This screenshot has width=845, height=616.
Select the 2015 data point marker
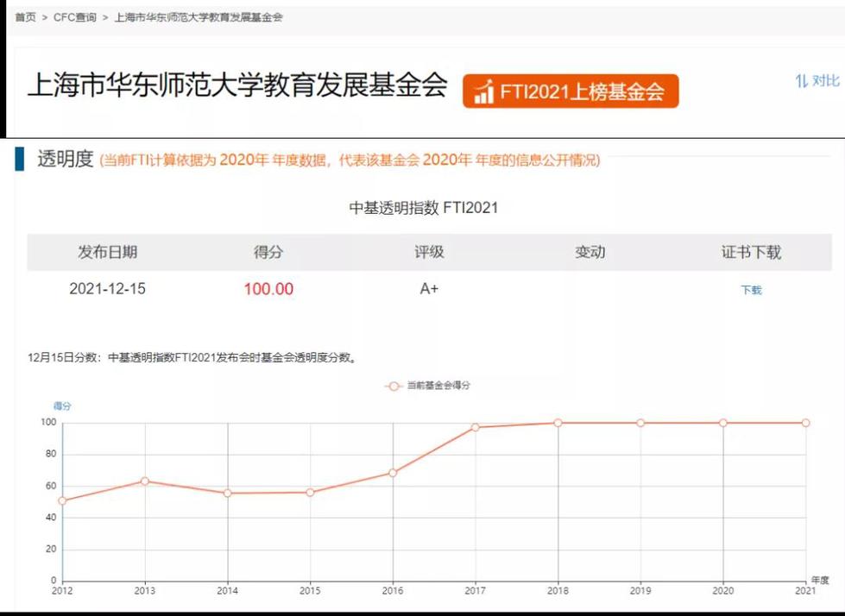pyautogui.click(x=310, y=492)
